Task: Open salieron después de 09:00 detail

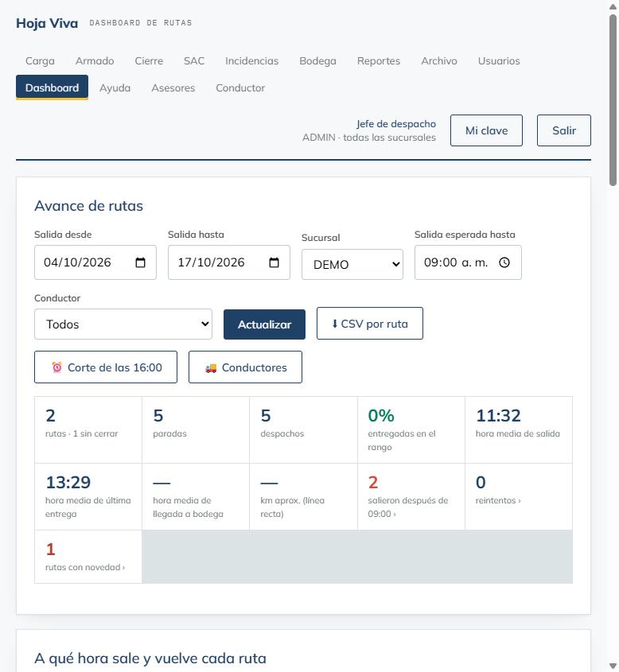Action: pos(411,496)
